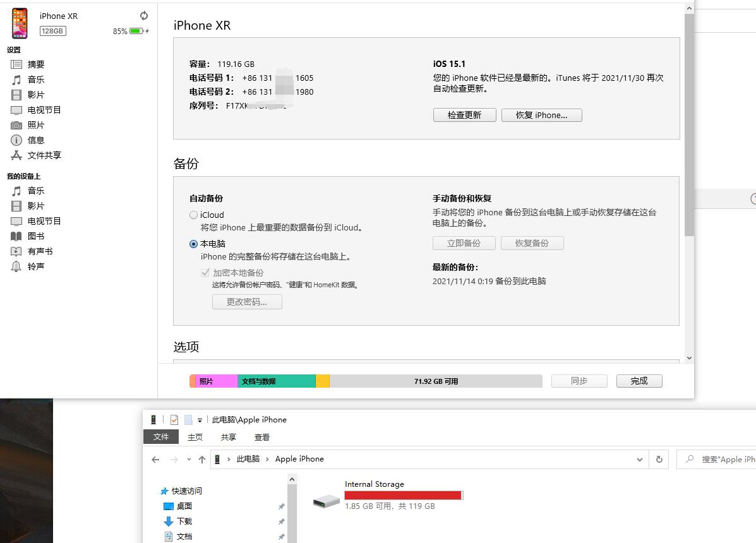Open 摘要 summary in the sidebar
This screenshot has height=543, width=756.
36,64
